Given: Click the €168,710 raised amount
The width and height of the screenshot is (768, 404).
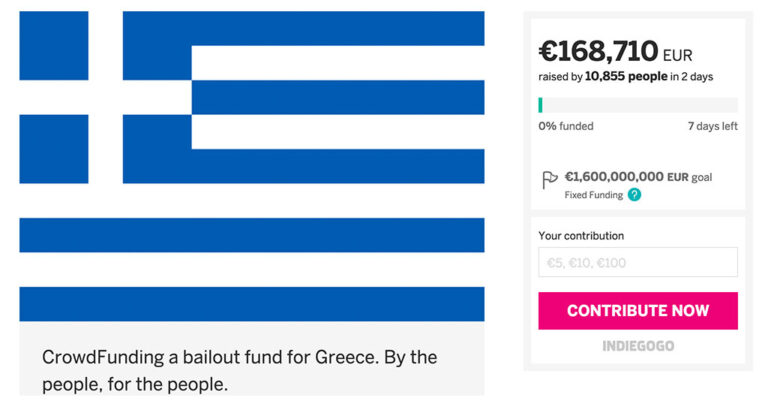Looking at the screenshot, I should point(598,51).
